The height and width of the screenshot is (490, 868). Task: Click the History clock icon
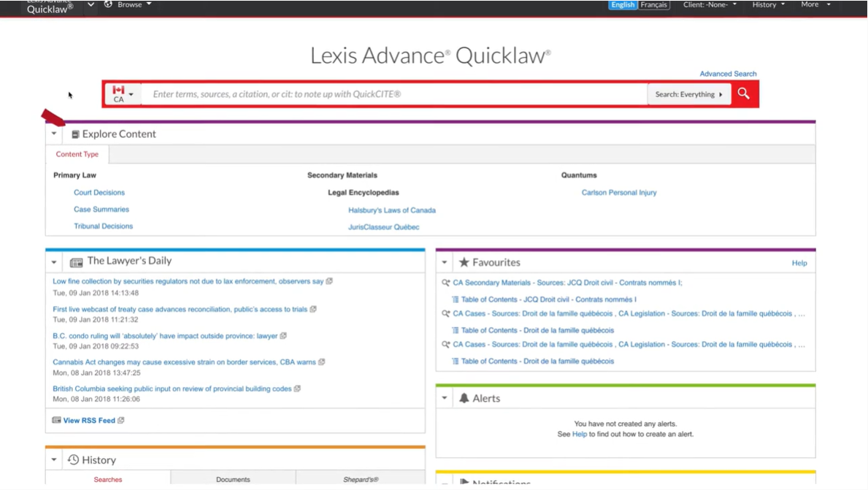pyautogui.click(x=74, y=460)
